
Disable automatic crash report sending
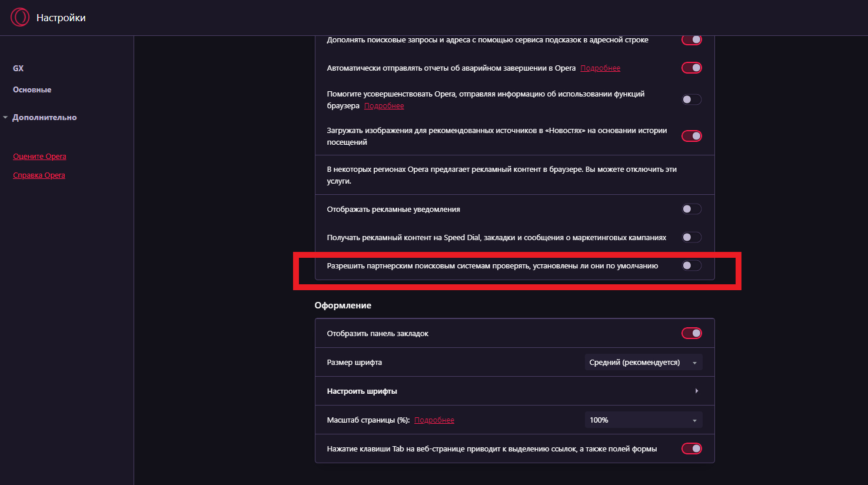[691, 68]
